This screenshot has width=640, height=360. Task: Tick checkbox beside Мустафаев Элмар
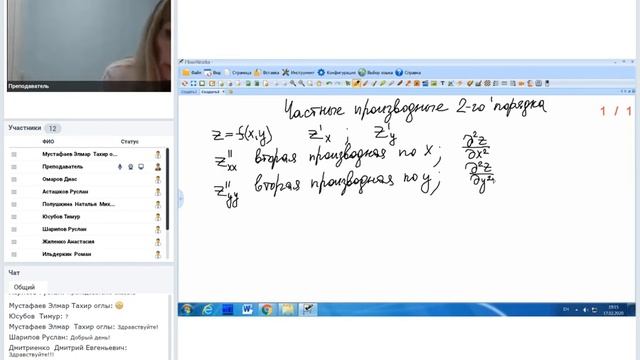coord(14,154)
